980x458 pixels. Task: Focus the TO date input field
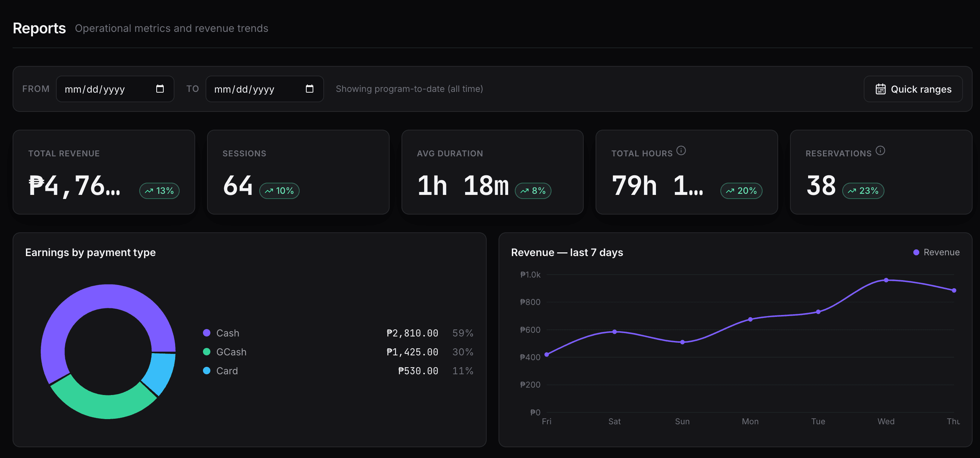(x=264, y=89)
